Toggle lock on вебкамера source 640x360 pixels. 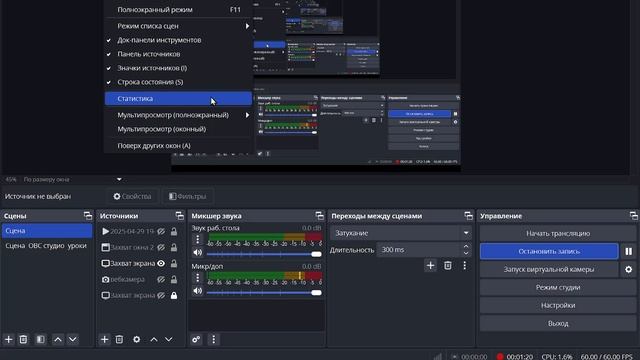pos(174,280)
